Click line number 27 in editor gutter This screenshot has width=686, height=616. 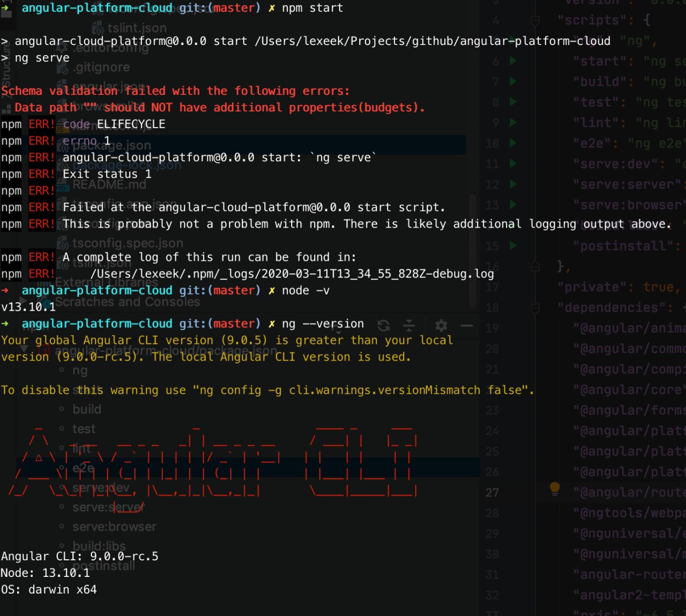[492, 492]
